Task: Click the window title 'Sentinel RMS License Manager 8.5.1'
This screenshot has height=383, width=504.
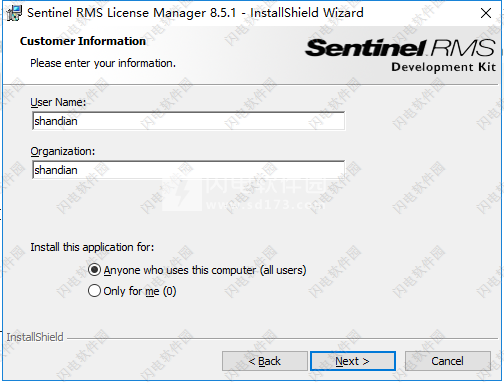Action: [132, 13]
